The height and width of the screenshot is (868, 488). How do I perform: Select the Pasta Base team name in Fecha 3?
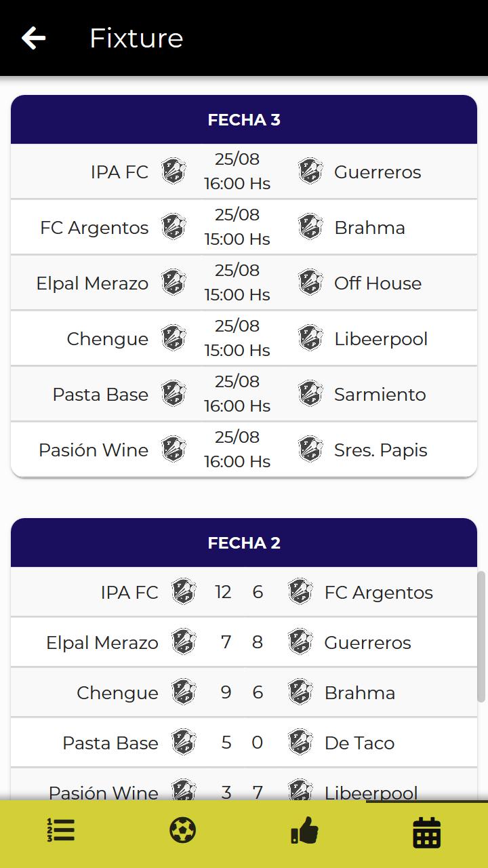pos(100,395)
